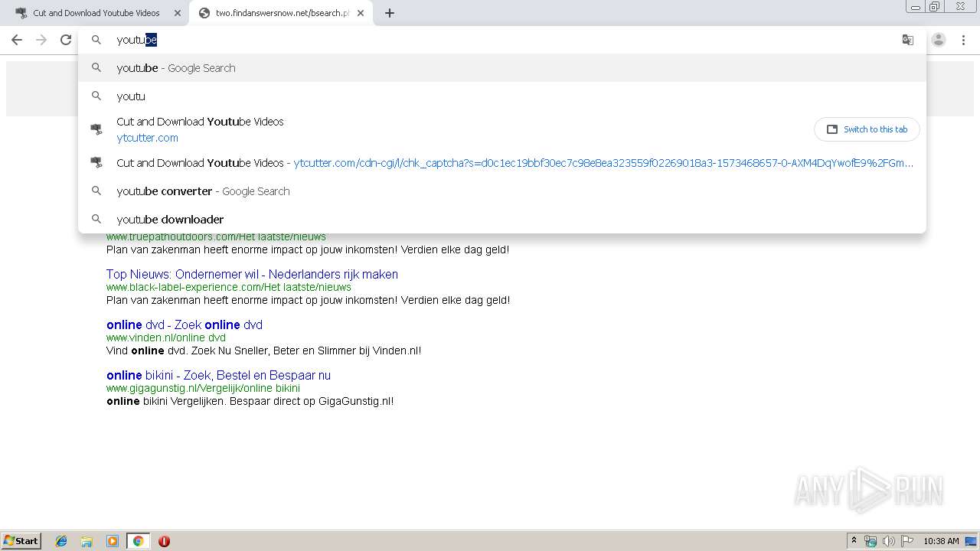The width and height of the screenshot is (980, 551).
Task: Click the network tray icon
Action: [871, 541]
